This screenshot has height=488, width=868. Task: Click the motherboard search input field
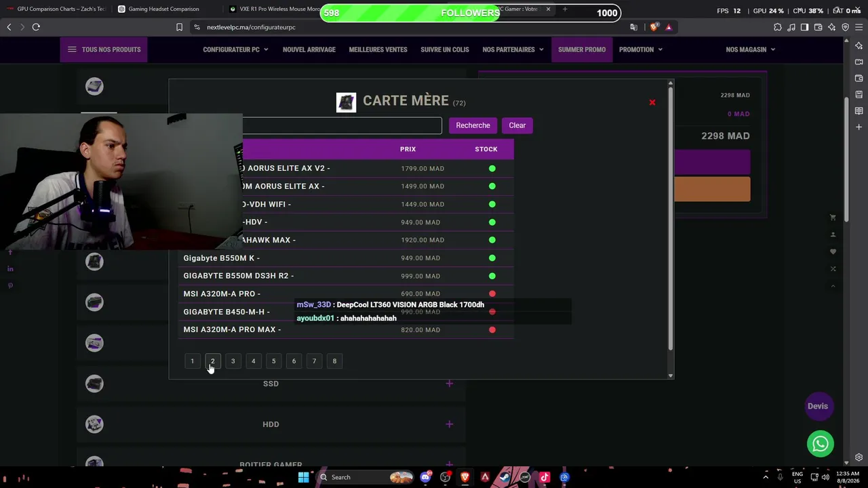click(342, 125)
